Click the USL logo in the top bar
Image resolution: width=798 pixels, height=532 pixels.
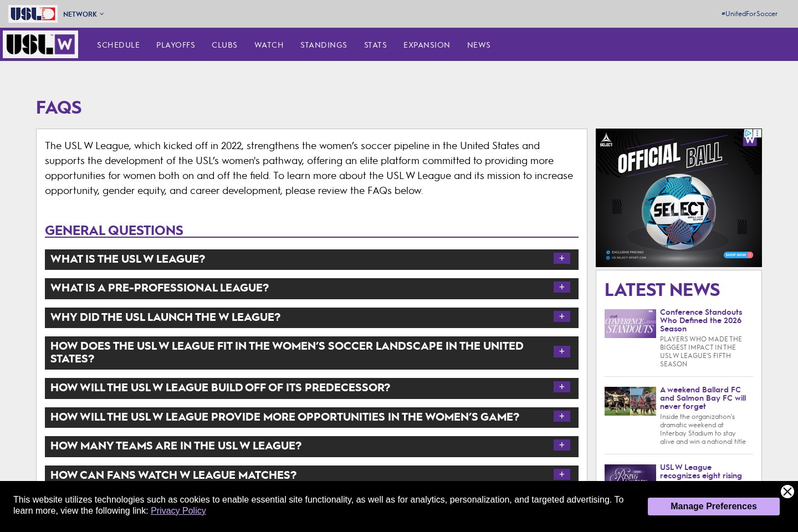[33, 14]
